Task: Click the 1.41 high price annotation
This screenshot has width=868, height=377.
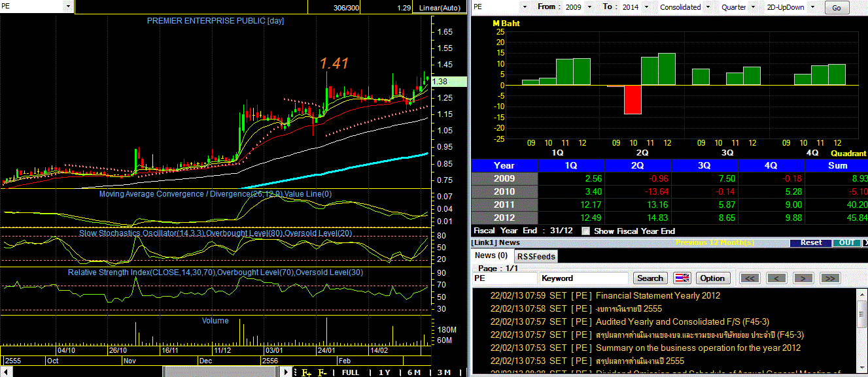Action: (x=334, y=63)
